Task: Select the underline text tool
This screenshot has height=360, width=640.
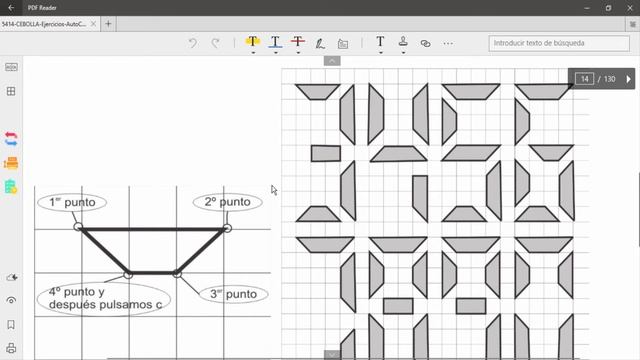Action: point(275,41)
